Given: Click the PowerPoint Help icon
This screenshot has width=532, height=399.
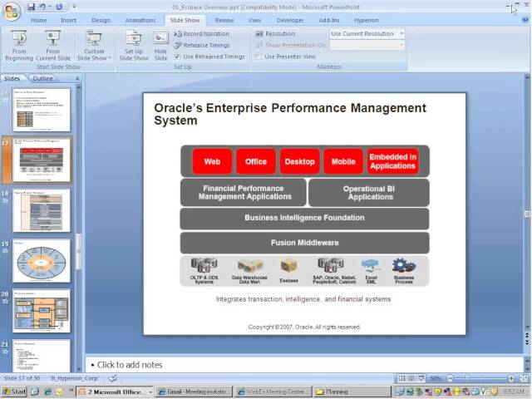Looking at the screenshot, I should tap(525, 20).
